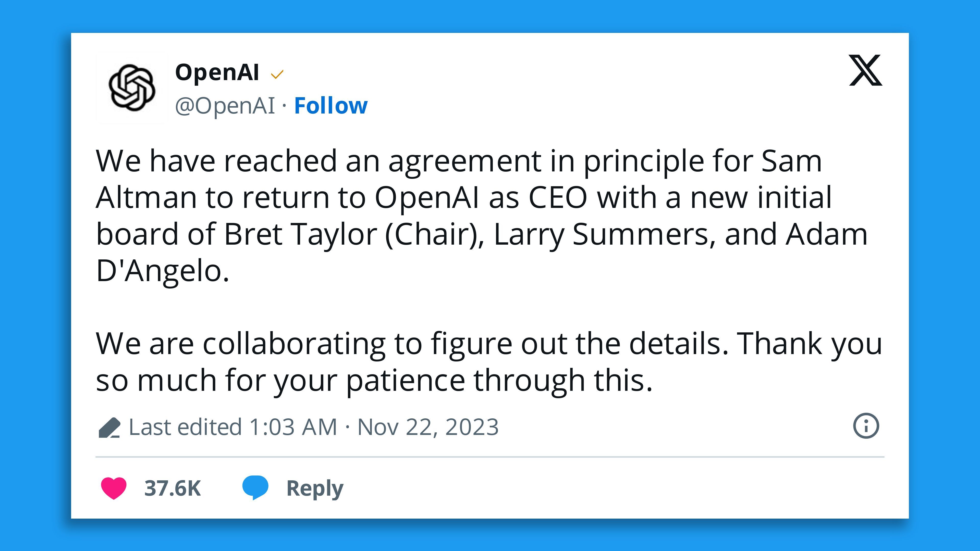Click the "Last edited 1:03 AM" timestamp
980x551 pixels.
(x=233, y=427)
